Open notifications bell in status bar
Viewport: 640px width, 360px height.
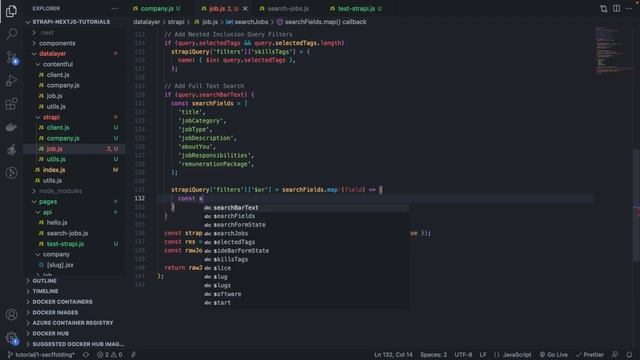[x=629, y=355]
